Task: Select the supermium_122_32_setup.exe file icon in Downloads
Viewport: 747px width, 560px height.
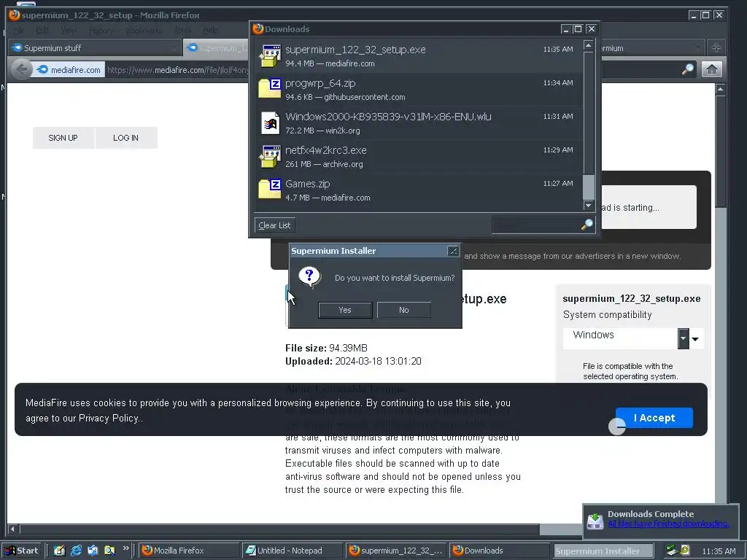Action: tap(270, 56)
